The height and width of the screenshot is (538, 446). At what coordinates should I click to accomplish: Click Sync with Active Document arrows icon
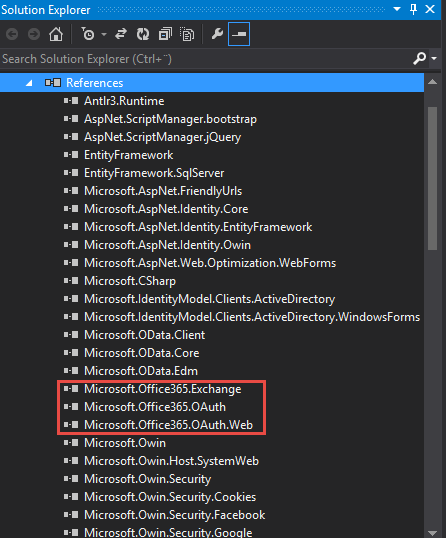121,34
